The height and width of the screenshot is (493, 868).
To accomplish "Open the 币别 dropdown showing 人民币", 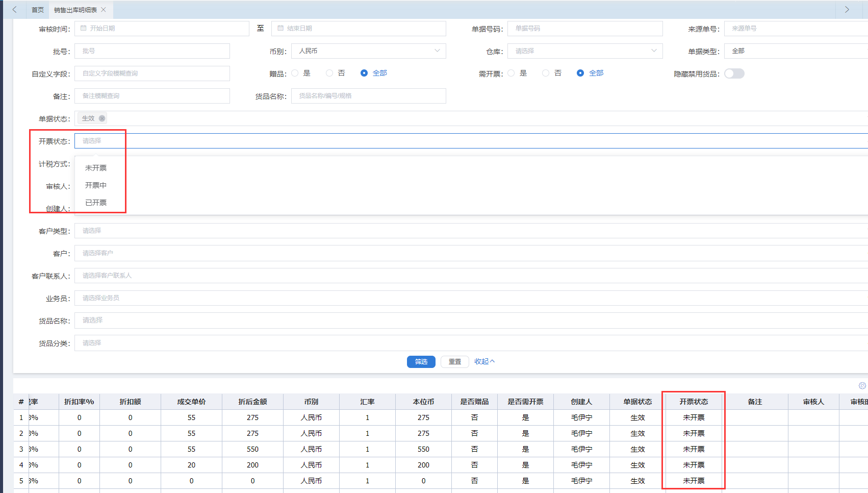I will 369,51.
